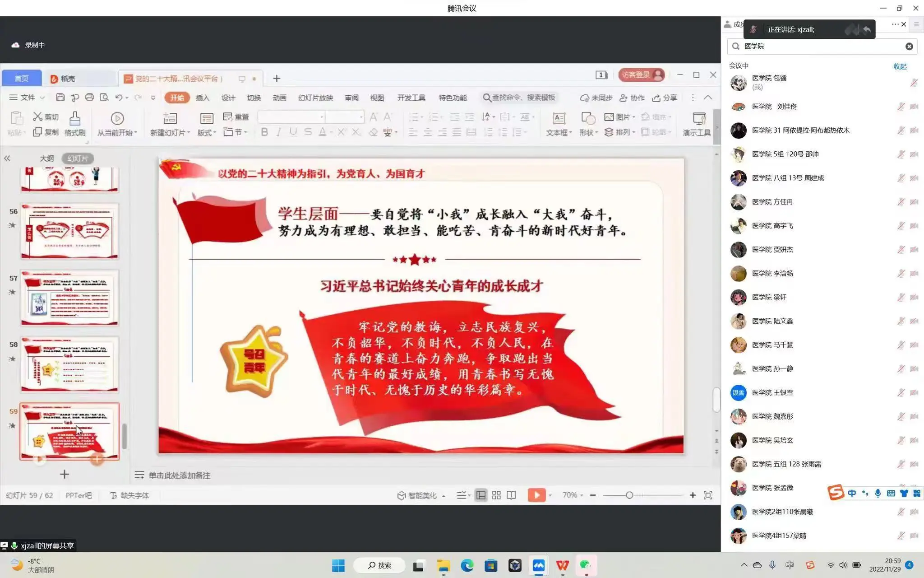Click the 缺失字体 missing fonts button
This screenshot has height=578, width=924.
(x=130, y=495)
